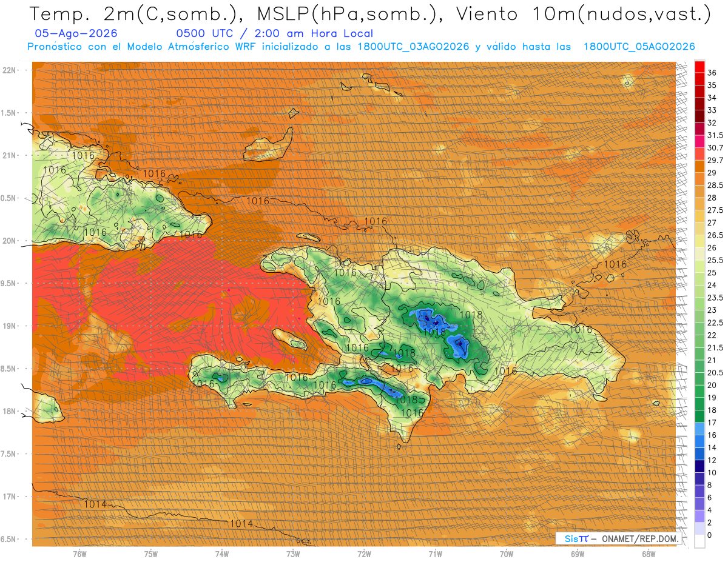
Task: Click the 33 value on the color scale
Action: point(712,110)
